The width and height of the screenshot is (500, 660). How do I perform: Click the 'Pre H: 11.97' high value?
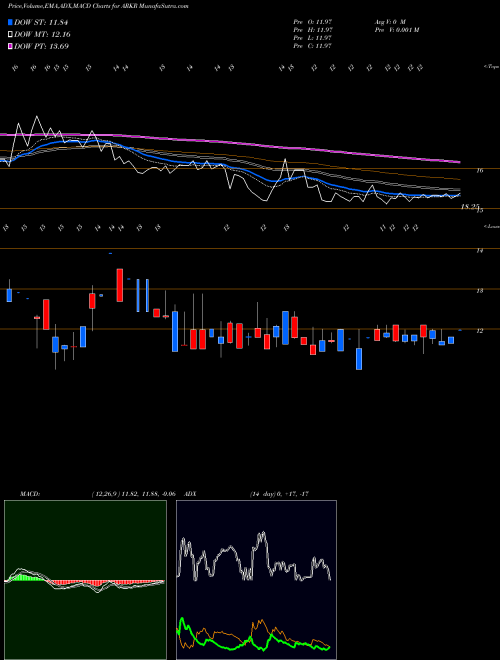click(x=313, y=30)
